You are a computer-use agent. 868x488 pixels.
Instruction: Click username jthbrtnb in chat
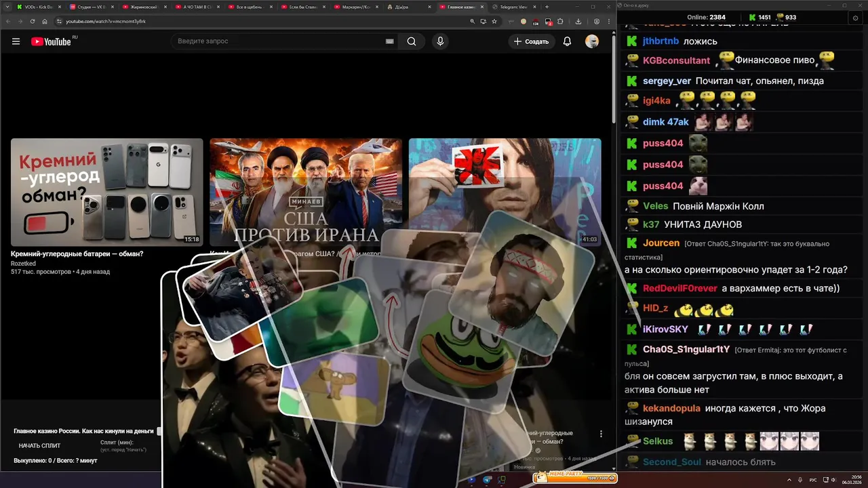click(662, 41)
